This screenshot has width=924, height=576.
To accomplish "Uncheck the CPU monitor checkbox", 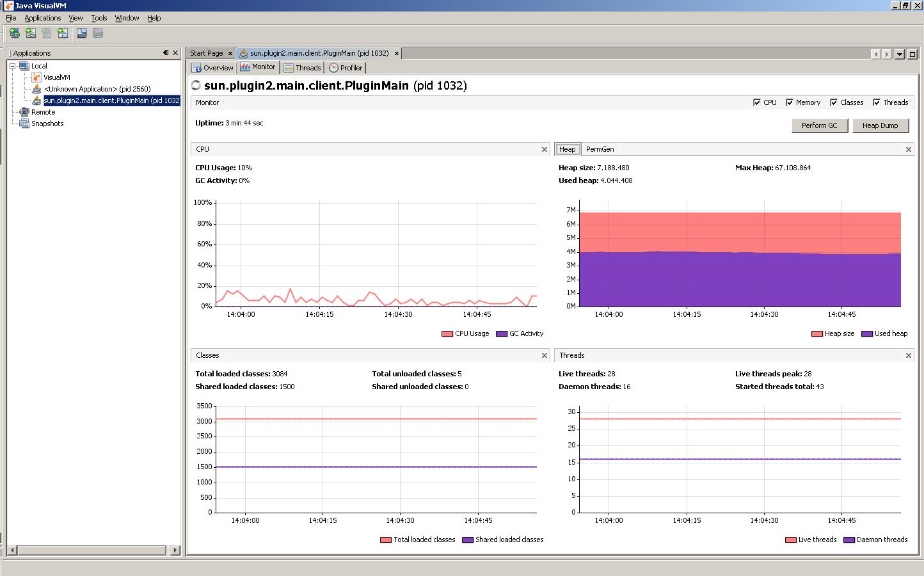I will (757, 102).
